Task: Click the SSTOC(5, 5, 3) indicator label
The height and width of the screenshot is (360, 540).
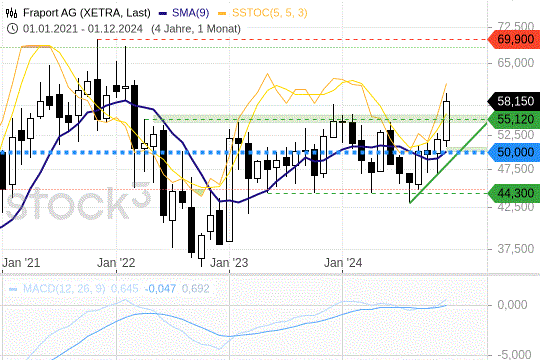Action: click(x=270, y=13)
